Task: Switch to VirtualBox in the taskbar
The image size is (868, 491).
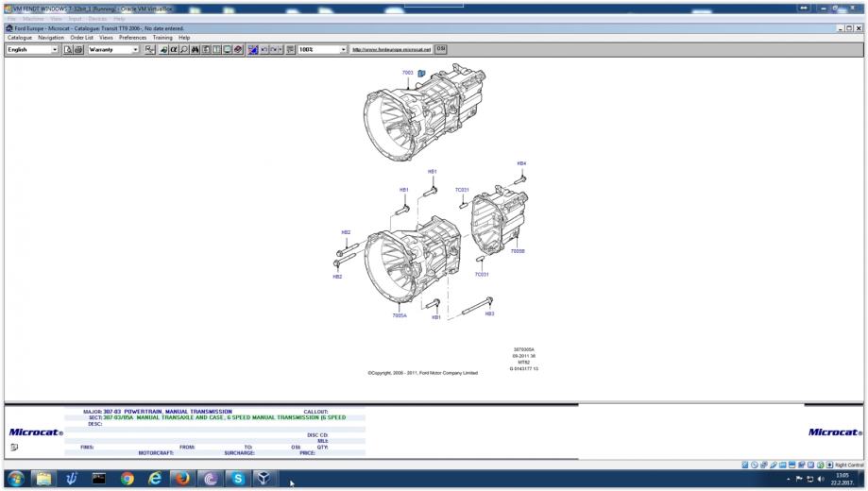Action: (264, 479)
